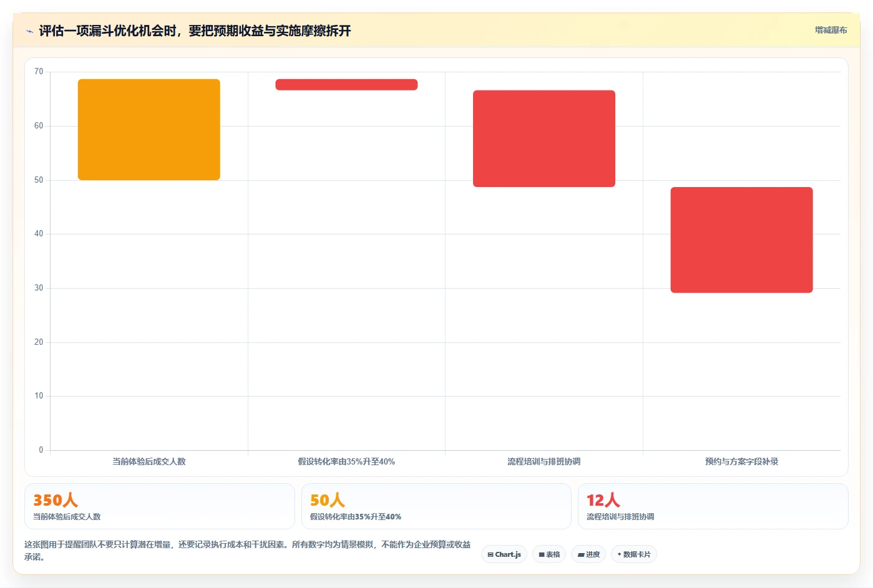Click the lightning icon beside the title
The height and width of the screenshot is (588, 873).
[x=29, y=31]
